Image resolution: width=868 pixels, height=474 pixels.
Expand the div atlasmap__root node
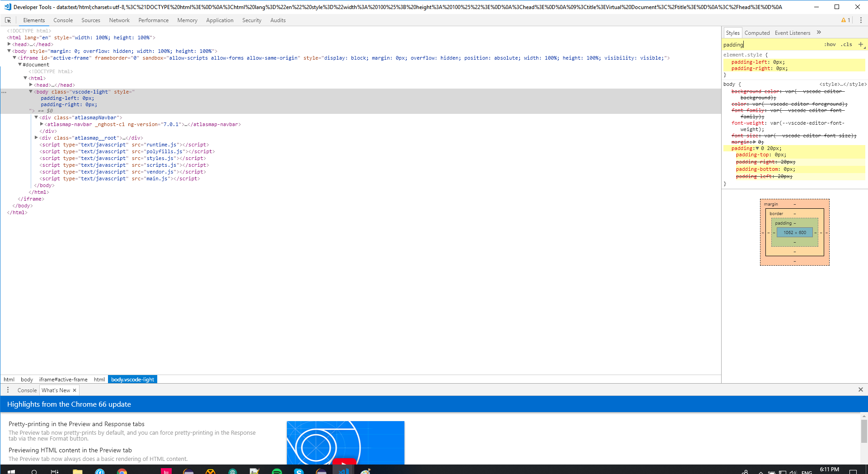[x=36, y=138]
